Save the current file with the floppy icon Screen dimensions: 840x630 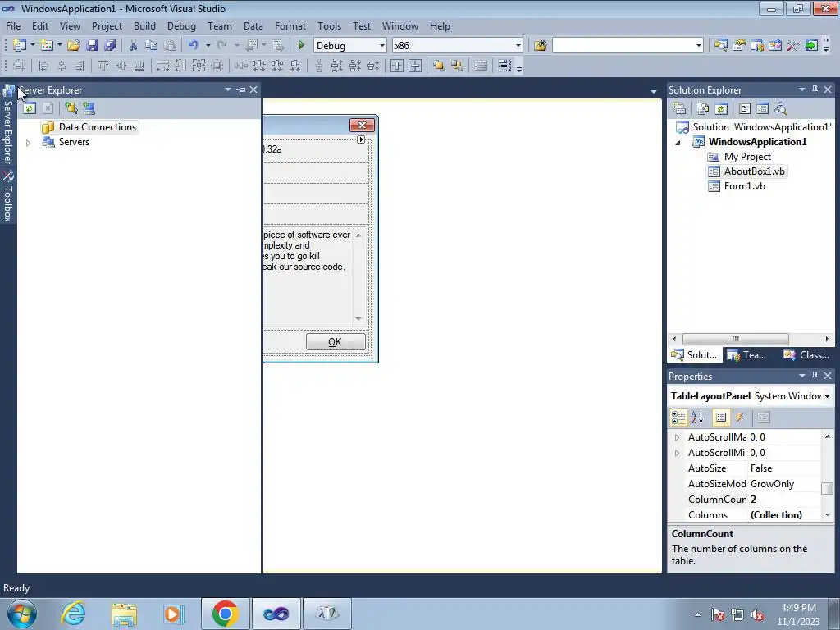click(x=92, y=46)
